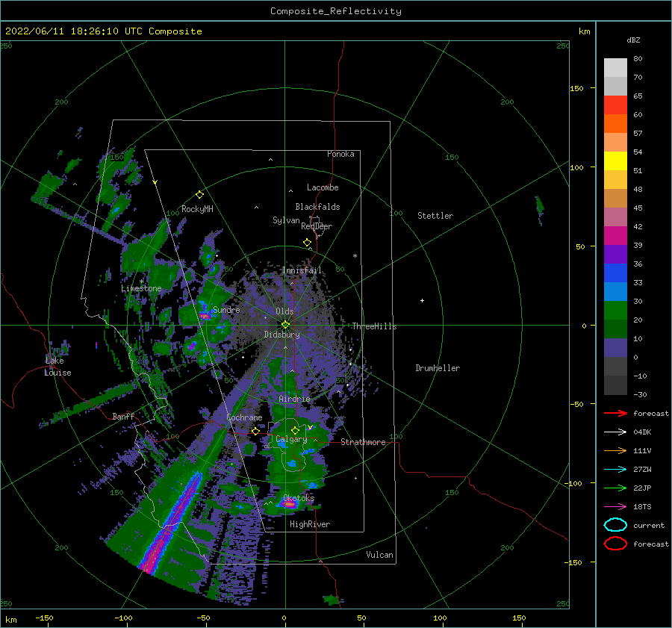Click the white plus marker west of Drumheller
Screen dimensions: 672x628
click(422, 300)
